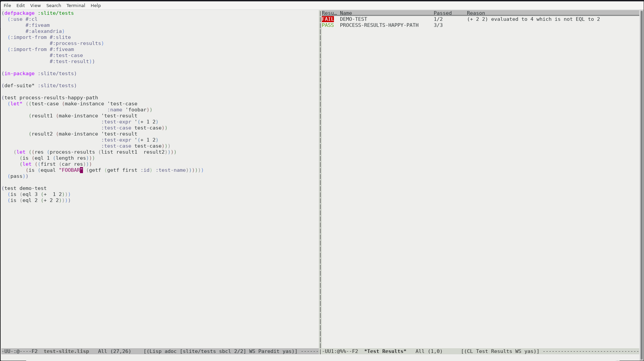Sort by the truncated Resu… column header
Image resolution: width=644 pixels, height=361 pixels.
pyautogui.click(x=329, y=13)
